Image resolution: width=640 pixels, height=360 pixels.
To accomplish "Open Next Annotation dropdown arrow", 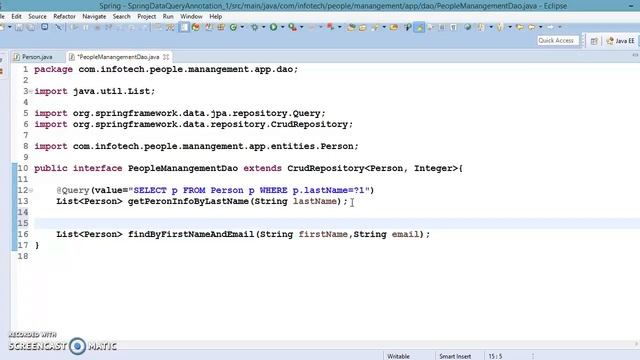I will 491,27.
